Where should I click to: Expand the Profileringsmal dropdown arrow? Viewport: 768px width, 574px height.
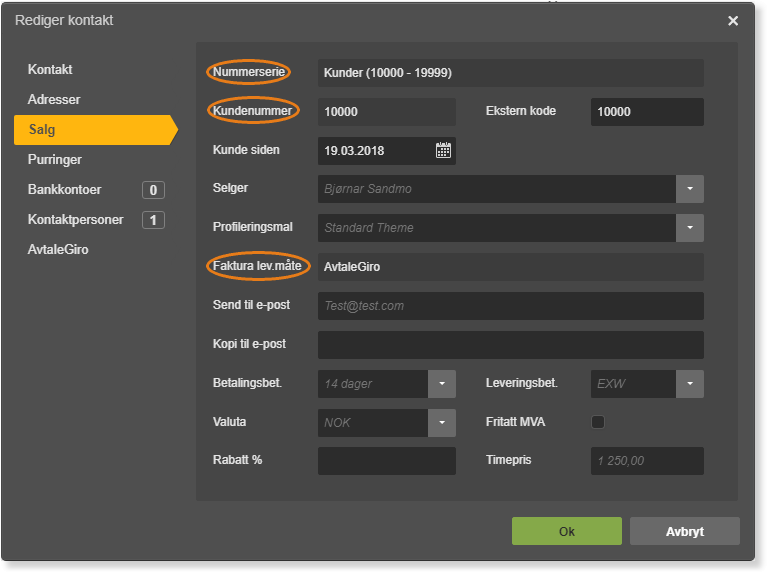coord(690,228)
